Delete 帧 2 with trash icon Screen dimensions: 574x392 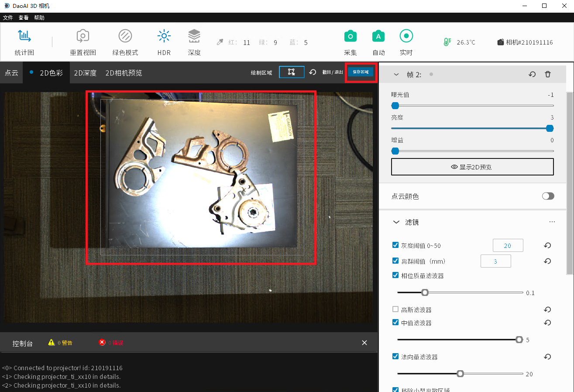[548, 74]
